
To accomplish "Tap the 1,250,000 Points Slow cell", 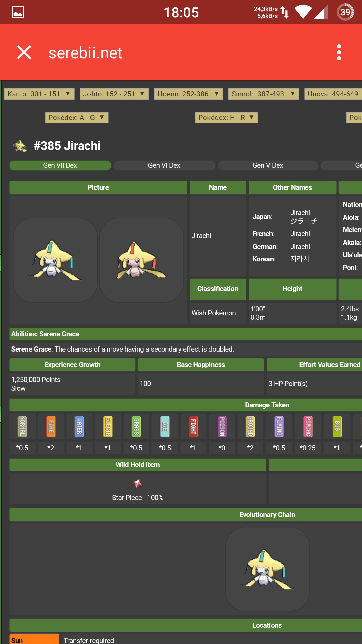I will 72,384.
